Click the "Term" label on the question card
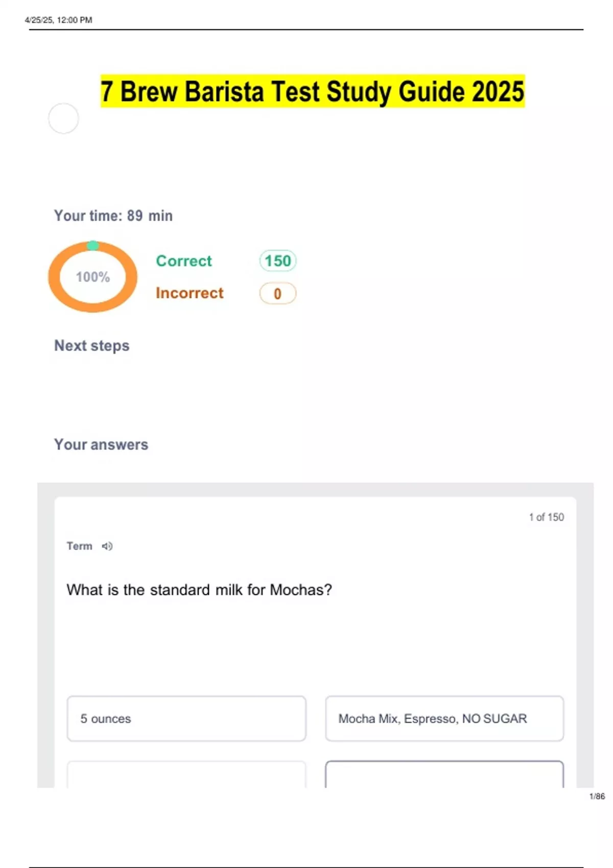The width and height of the screenshot is (613, 868). click(x=79, y=546)
